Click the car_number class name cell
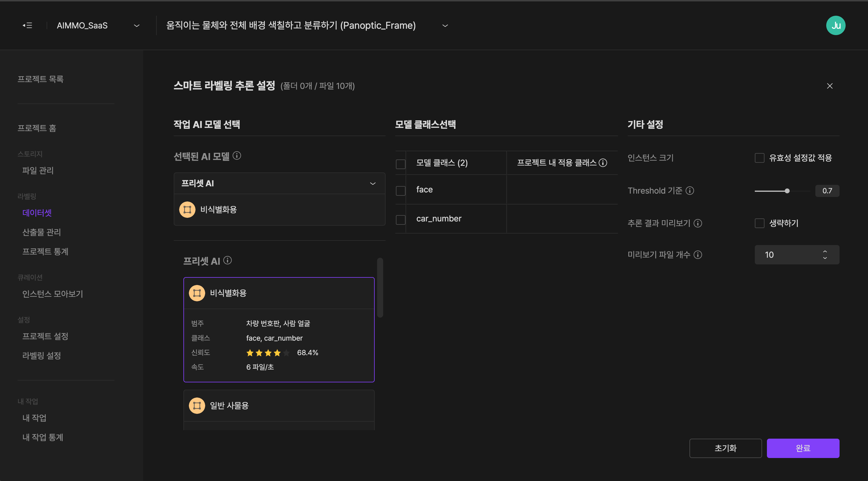The height and width of the screenshot is (481, 868). click(456, 219)
